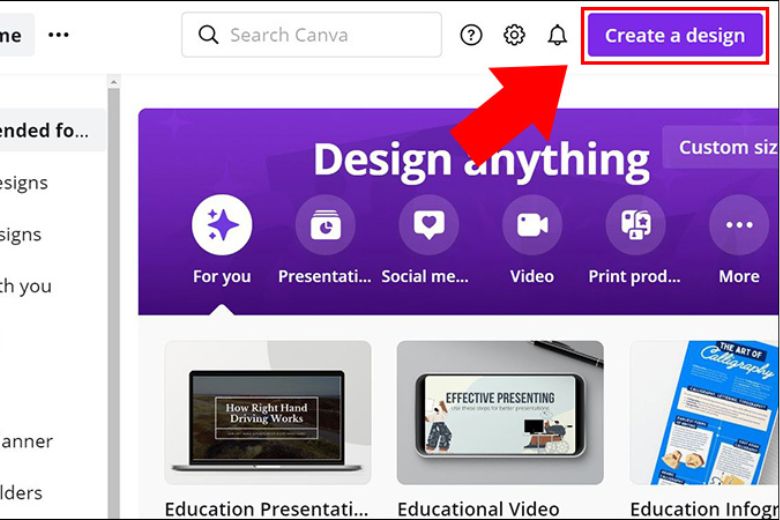780x520 pixels.
Task: Select the For you sparkle icon
Action: (222, 225)
